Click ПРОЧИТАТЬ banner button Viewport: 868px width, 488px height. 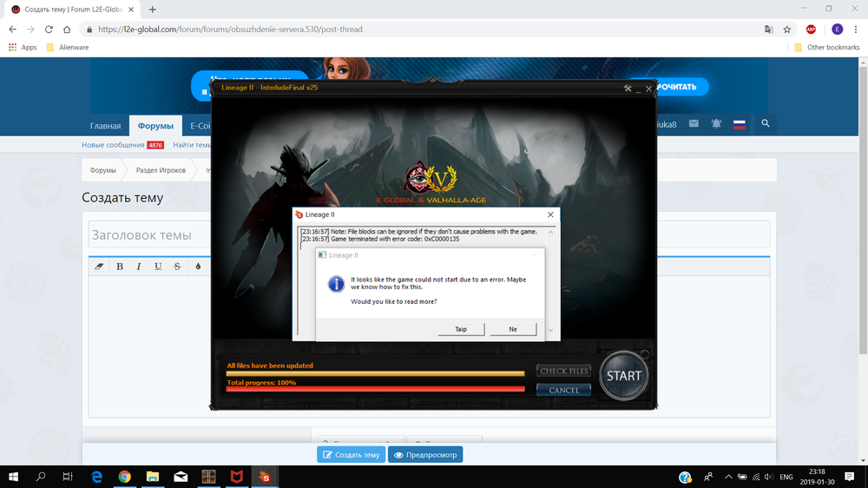(675, 87)
